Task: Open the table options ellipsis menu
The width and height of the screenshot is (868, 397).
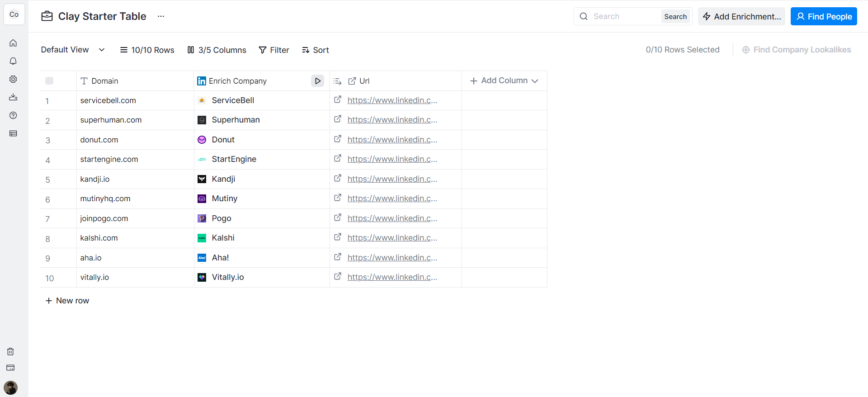Action: [161, 16]
